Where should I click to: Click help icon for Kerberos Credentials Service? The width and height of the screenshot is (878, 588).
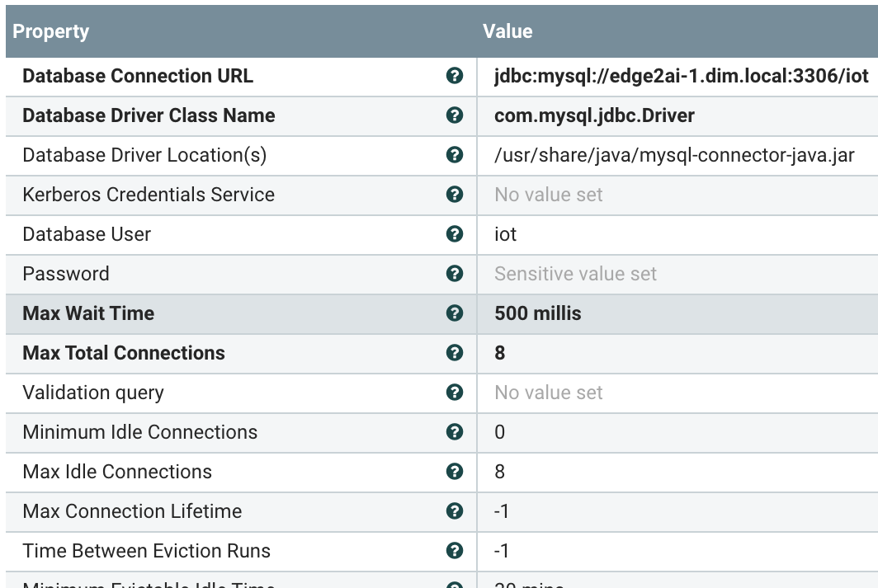click(454, 195)
